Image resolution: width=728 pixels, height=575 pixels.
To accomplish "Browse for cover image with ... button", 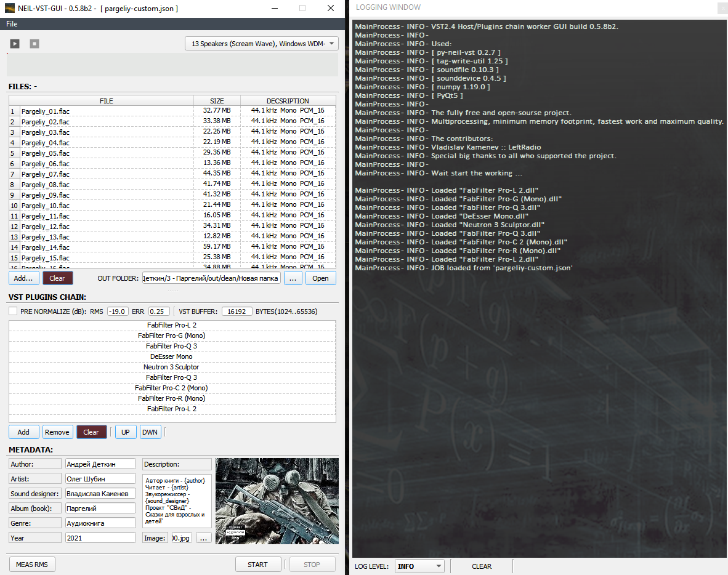I will click(x=203, y=538).
